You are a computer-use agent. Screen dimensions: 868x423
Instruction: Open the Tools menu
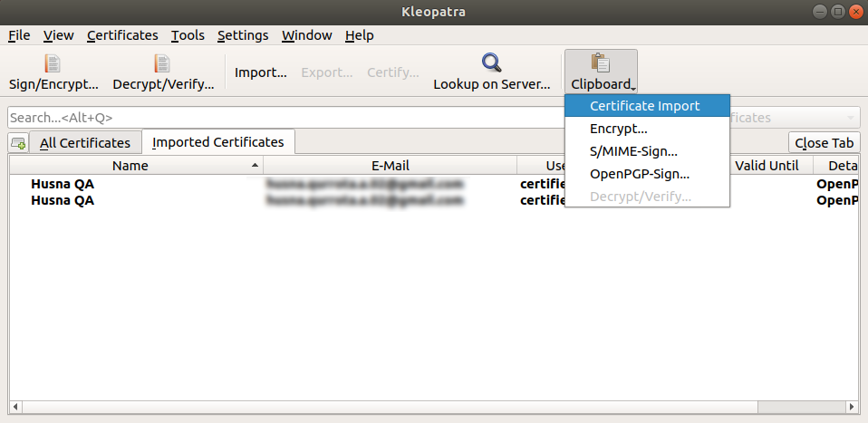188,35
